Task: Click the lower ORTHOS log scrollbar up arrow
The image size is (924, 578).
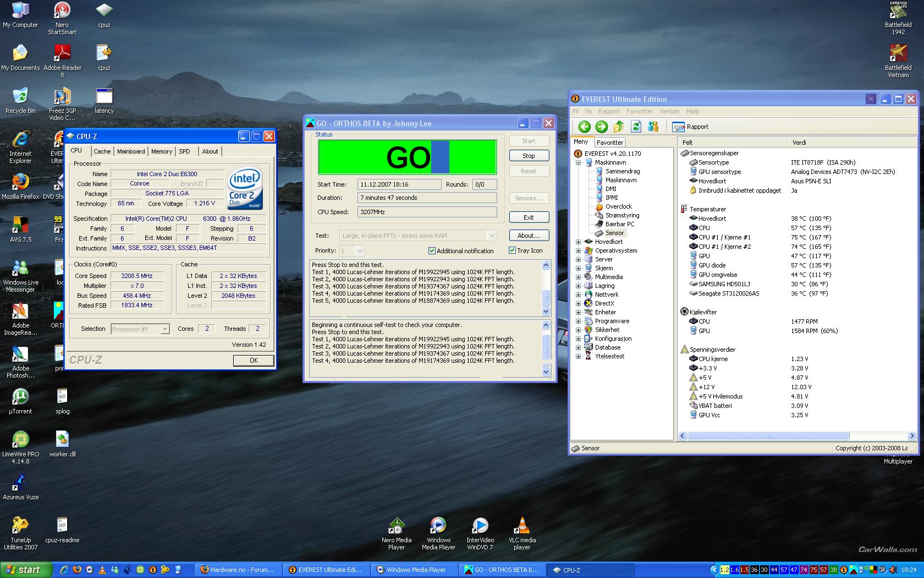Action: tap(546, 325)
